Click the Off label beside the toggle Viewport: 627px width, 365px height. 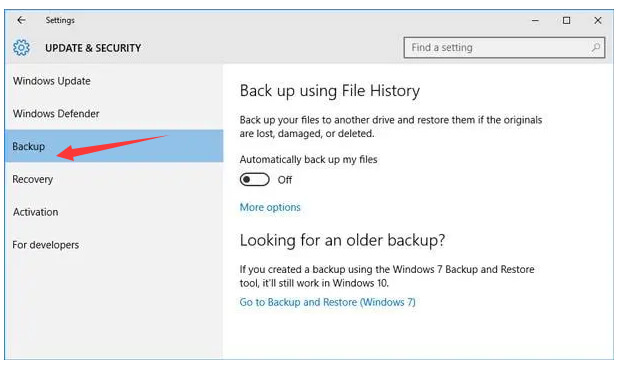[285, 180]
